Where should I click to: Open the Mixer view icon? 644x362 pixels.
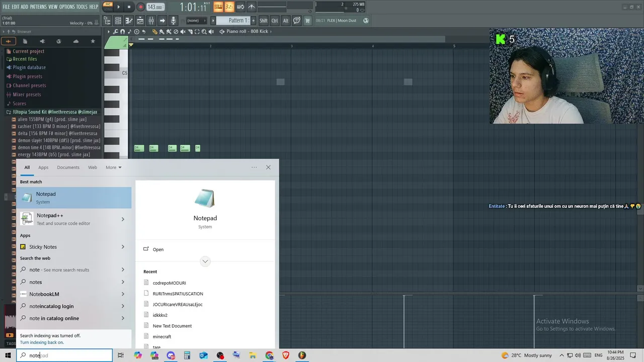151,21
